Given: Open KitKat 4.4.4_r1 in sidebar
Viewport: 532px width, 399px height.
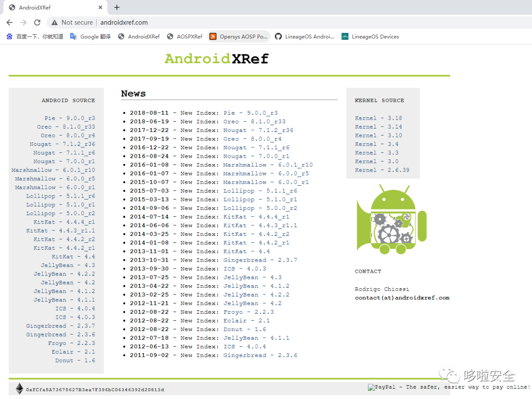Looking at the screenshot, I should 64,222.
